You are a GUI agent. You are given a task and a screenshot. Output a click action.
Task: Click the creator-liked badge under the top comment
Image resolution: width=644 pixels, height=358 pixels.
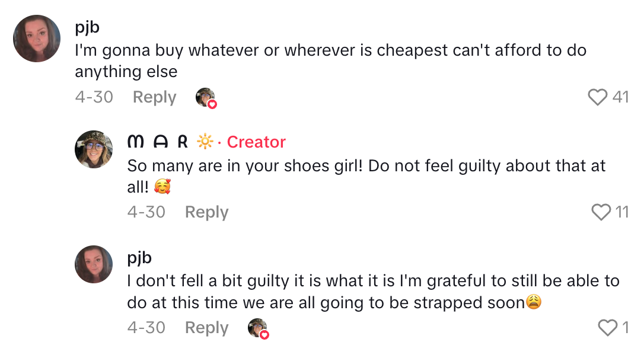click(206, 98)
